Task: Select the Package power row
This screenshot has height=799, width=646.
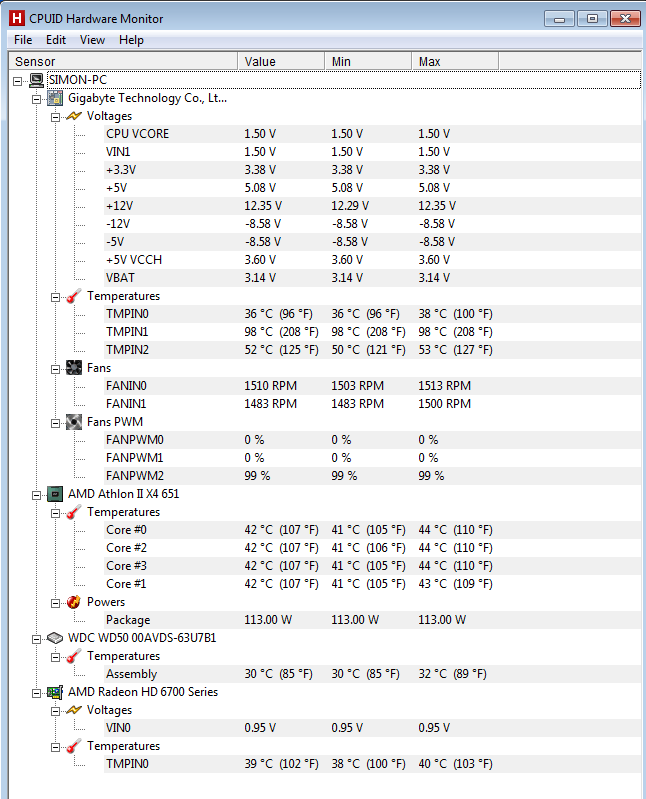Action: click(372, 620)
